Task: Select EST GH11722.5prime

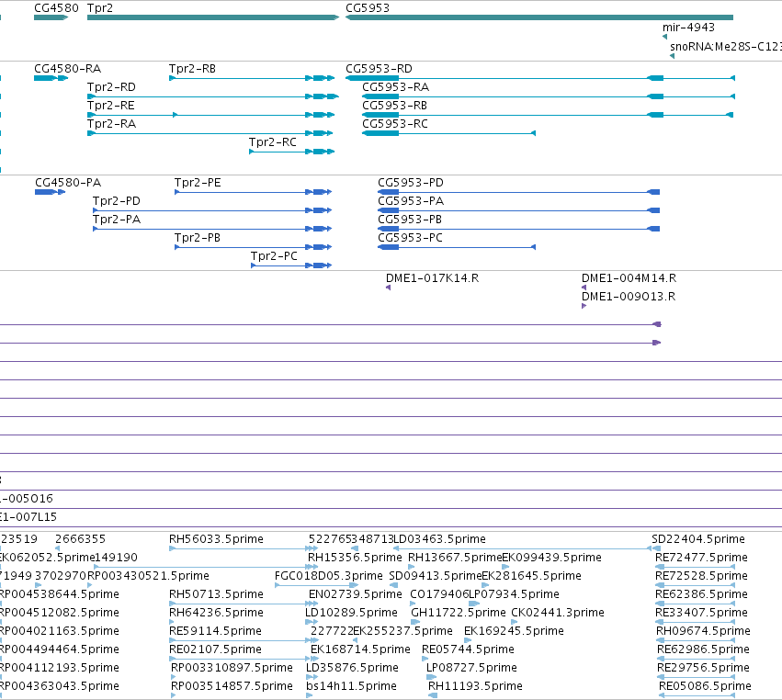Action: click(x=458, y=613)
